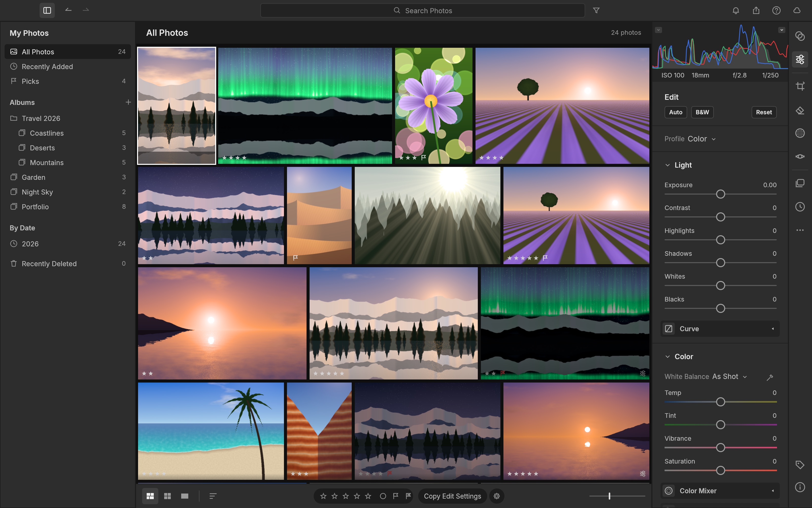Toggle the left sidebar panel icon
Image resolution: width=812 pixels, height=508 pixels.
pyautogui.click(x=47, y=10)
